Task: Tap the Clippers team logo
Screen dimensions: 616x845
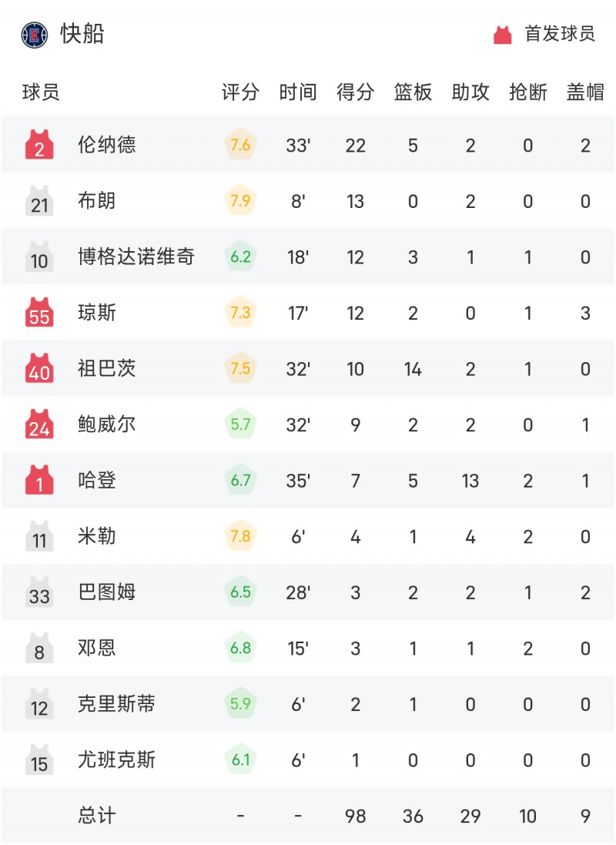Action: pos(35,35)
